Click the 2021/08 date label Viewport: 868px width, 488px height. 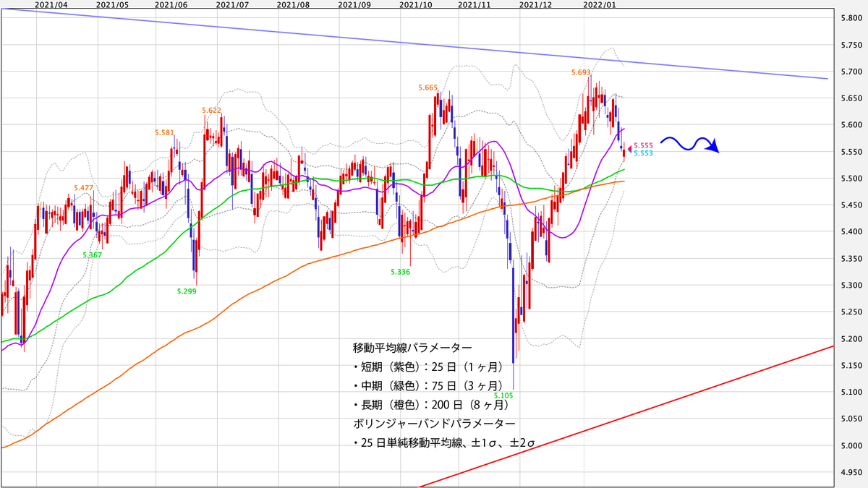pos(293,4)
